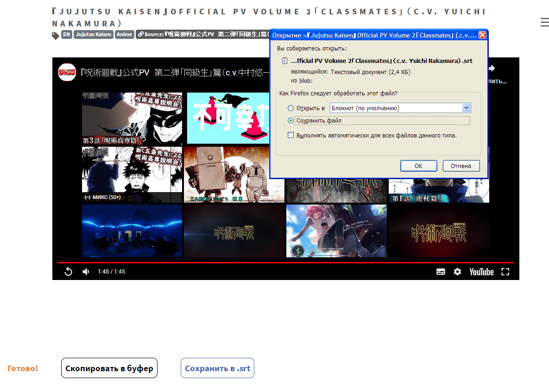549x392 pixels.
Task: Toggle subtitles closed captions icon
Action: 441,272
